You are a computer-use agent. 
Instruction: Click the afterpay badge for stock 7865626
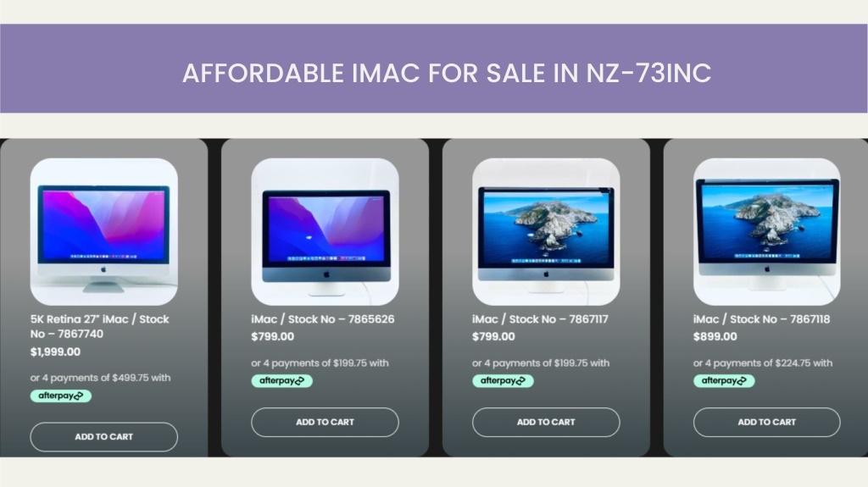(x=281, y=381)
